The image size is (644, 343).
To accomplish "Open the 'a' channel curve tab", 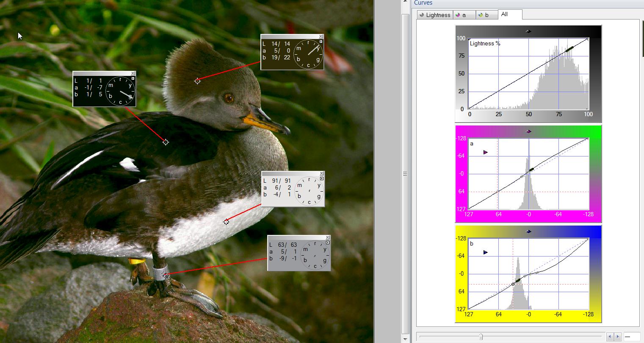I will (464, 15).
